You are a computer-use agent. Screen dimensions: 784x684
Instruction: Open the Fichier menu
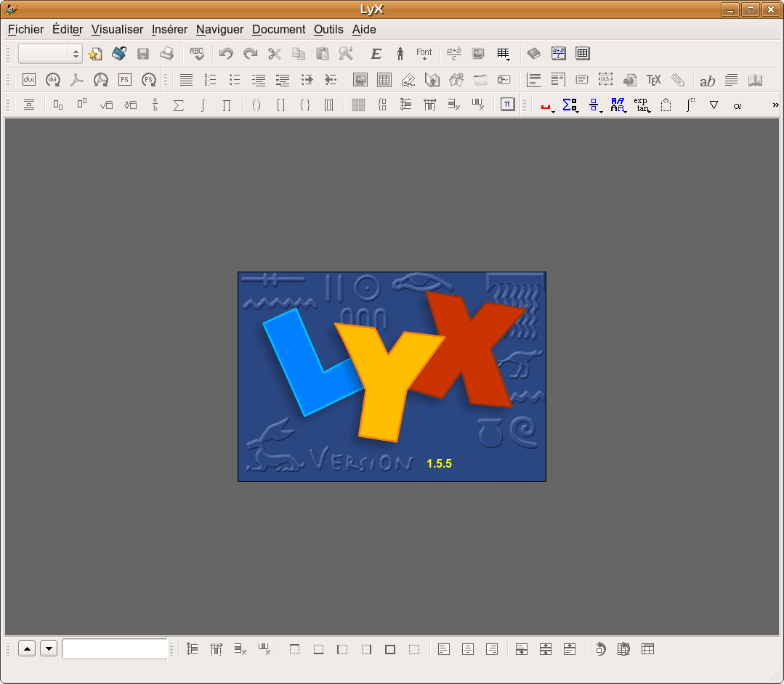26,30
